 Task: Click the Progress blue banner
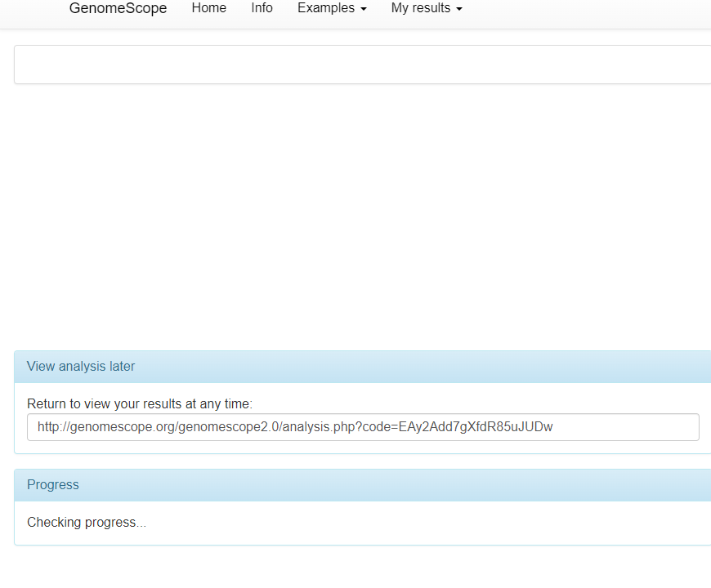tap(363, 484)
